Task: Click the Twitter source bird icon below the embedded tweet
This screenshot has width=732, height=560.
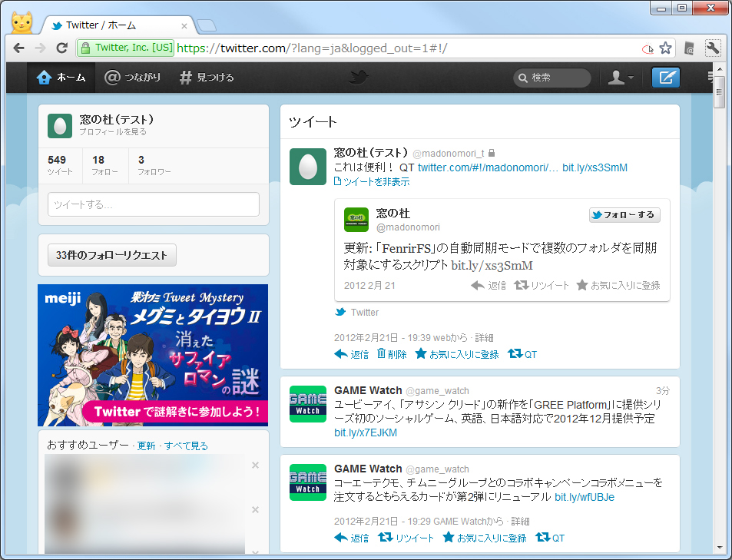Action: coord(339,312)
